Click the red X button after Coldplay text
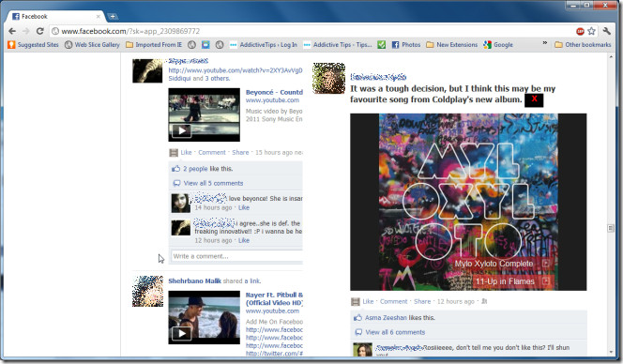Screen dimensions: 623x364 point(534,99)
